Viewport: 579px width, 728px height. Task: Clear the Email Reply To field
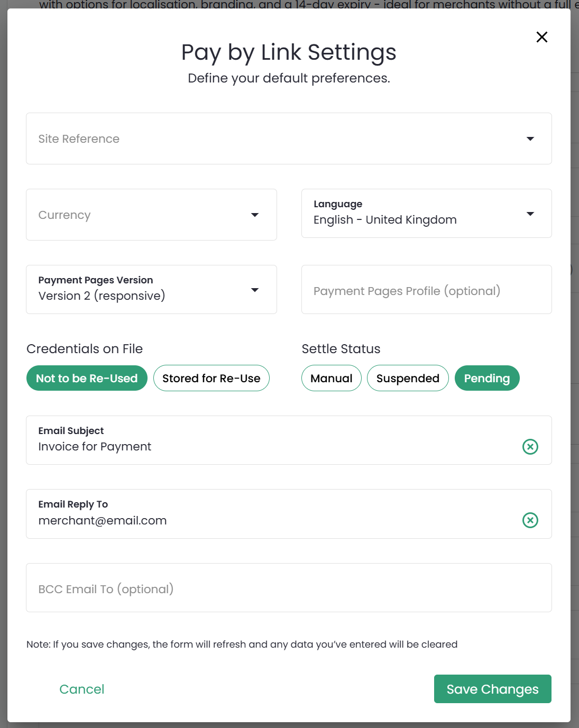point(530,520)
